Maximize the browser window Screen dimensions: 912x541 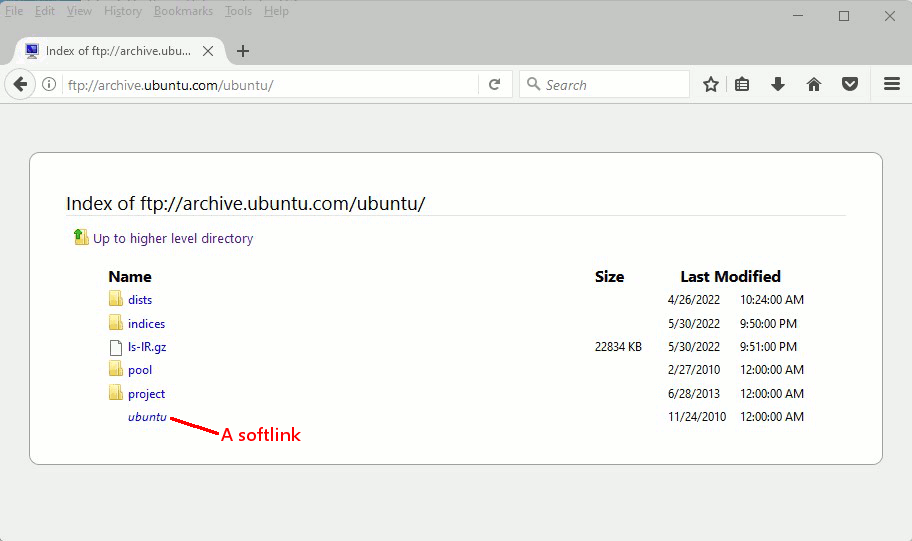844,16
